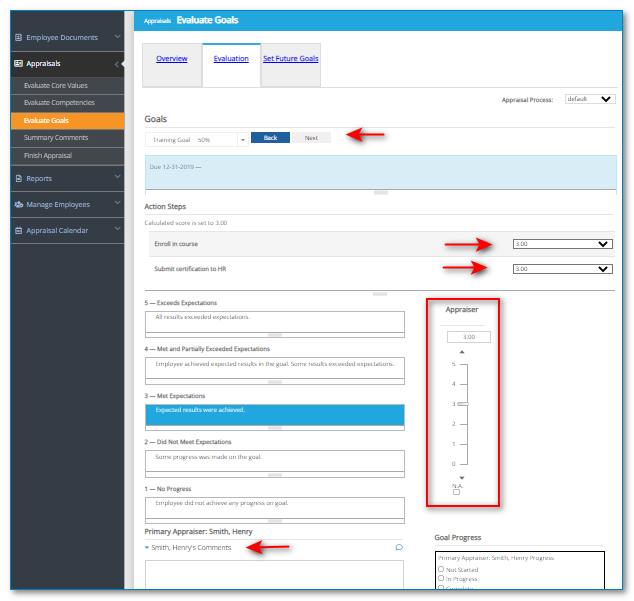Click the Manage Employees people icon
The height and width of the screenshot is (601, 634).
(18, 205)
